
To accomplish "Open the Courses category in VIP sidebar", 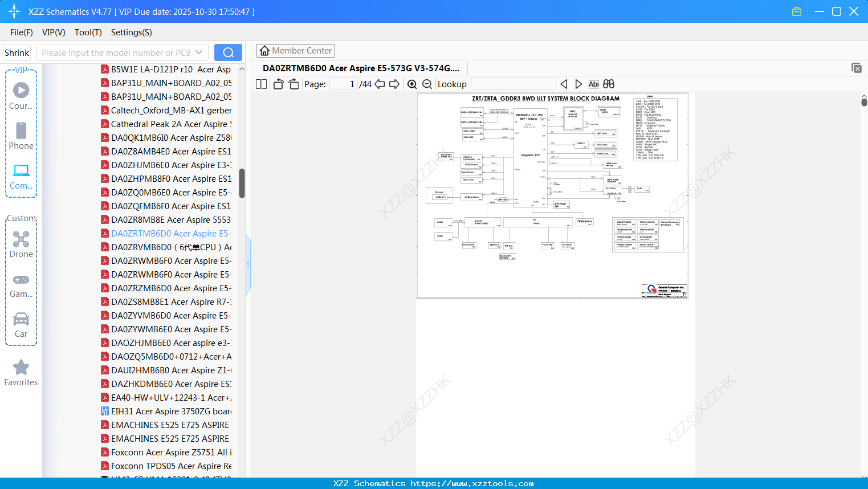I will 21,96.
